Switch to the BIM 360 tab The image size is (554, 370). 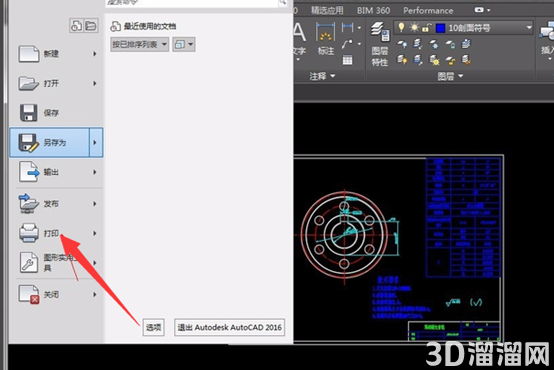(x=373, y=11)
